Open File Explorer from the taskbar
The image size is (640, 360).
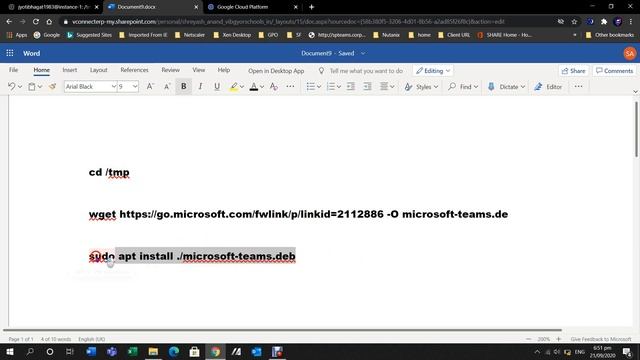tap(153, 351)
